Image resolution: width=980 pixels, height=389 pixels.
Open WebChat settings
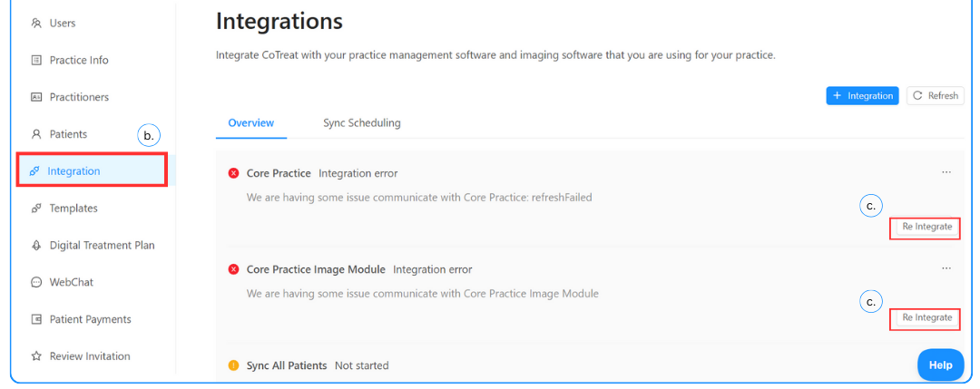tap(72, 282)
